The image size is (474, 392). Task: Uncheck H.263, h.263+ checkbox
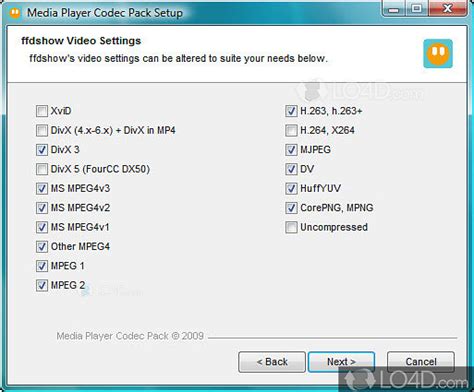[x=291, y=111]
